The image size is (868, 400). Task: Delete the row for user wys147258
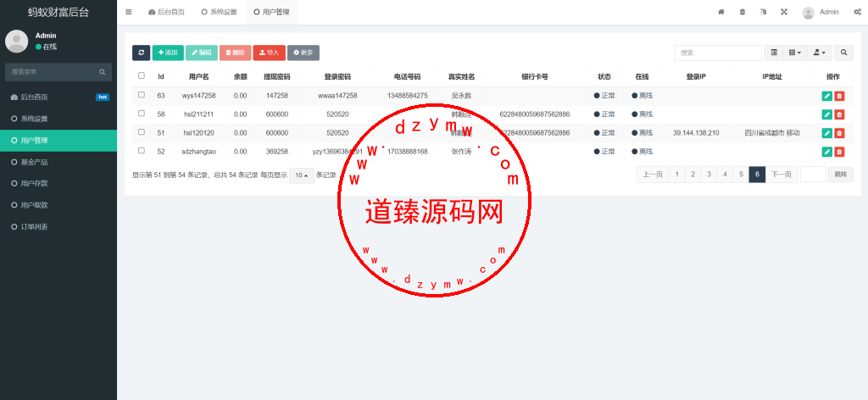tap(839, 96)
